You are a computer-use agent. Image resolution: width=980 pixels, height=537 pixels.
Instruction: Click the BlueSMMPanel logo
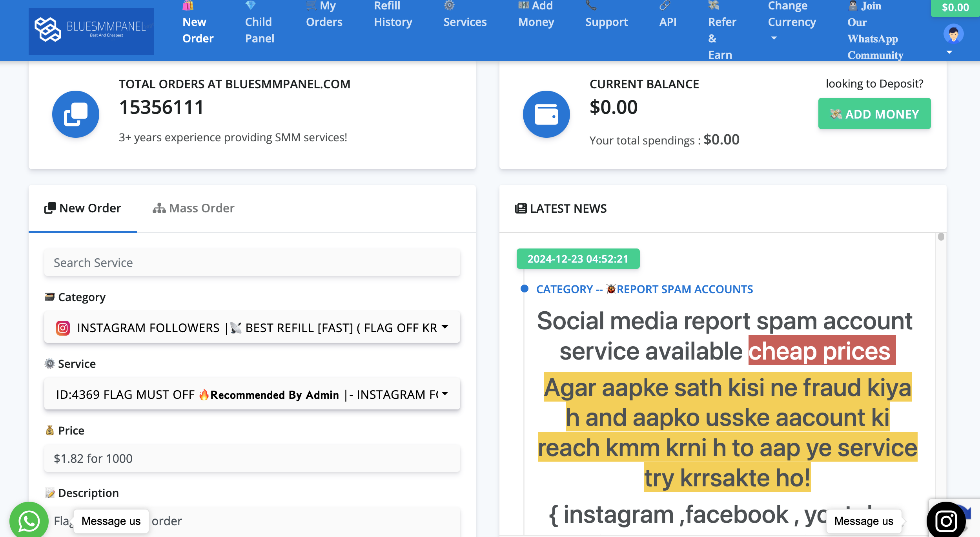click(x=91, y=31)
